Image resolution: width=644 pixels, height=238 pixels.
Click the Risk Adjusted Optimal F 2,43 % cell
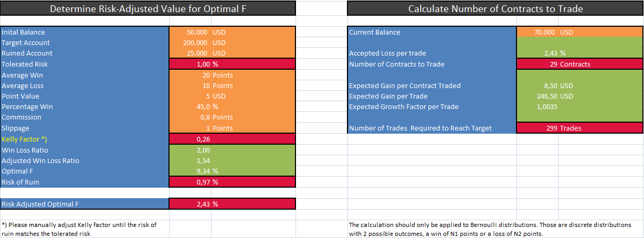[233, 204]
